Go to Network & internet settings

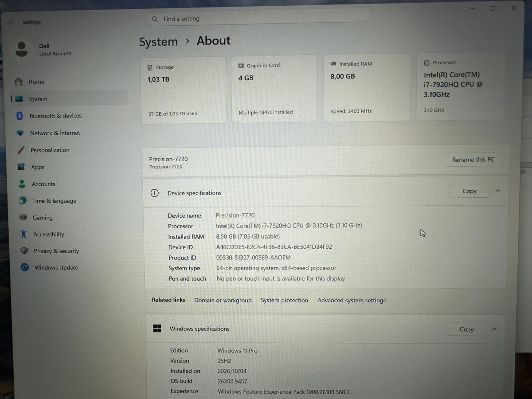55,133
